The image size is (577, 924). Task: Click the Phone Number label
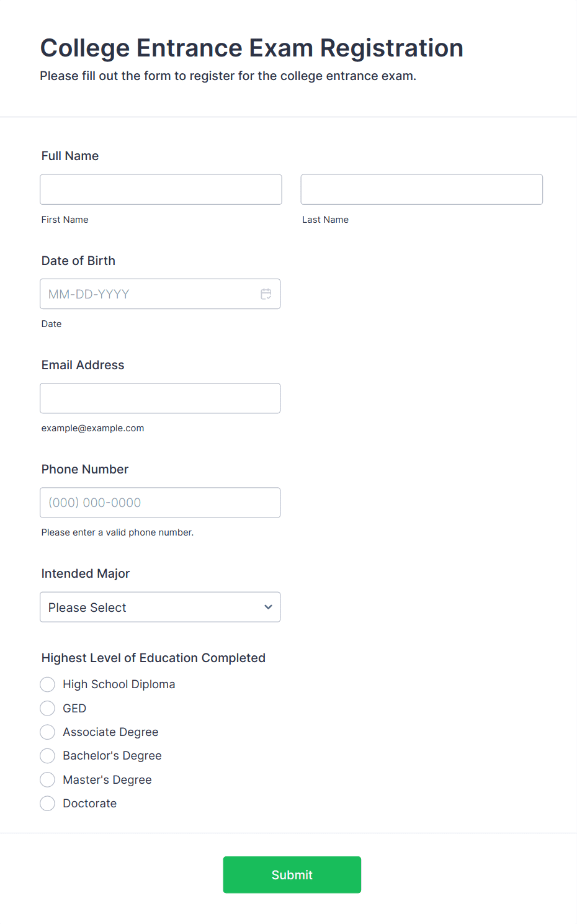[85, 469]
